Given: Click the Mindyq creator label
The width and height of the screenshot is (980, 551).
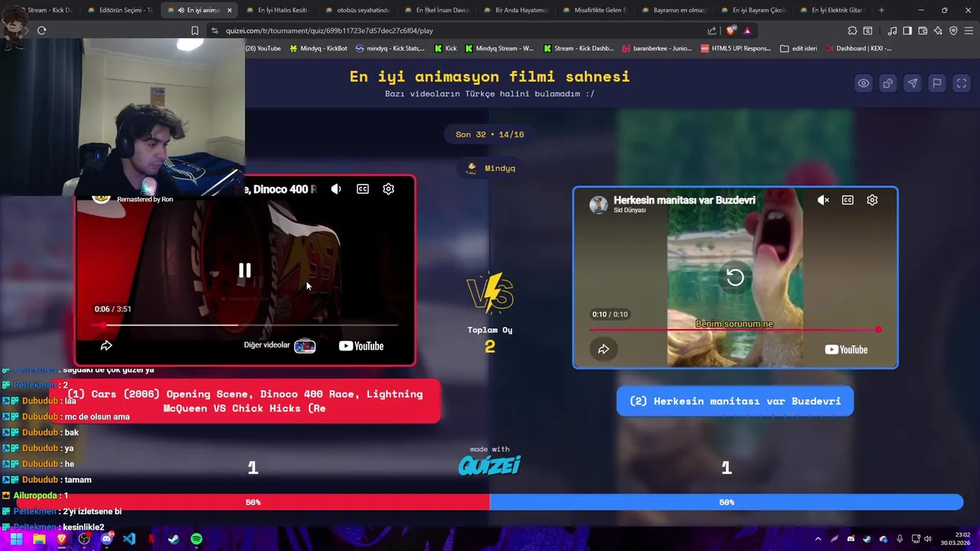Looking at the screenshot, I should [491, 168].
